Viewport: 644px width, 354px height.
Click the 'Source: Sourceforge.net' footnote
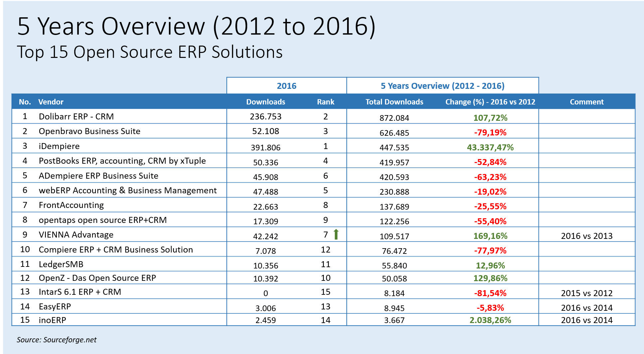click(57, 340)
